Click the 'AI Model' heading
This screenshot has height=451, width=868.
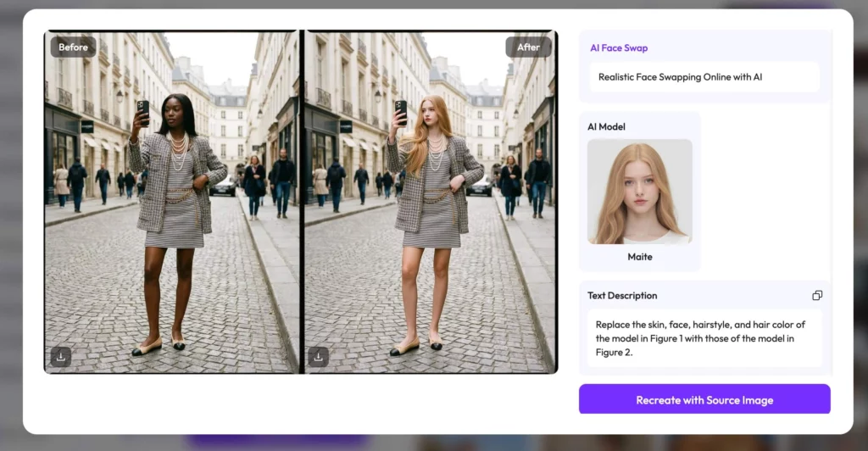(606, 126)
